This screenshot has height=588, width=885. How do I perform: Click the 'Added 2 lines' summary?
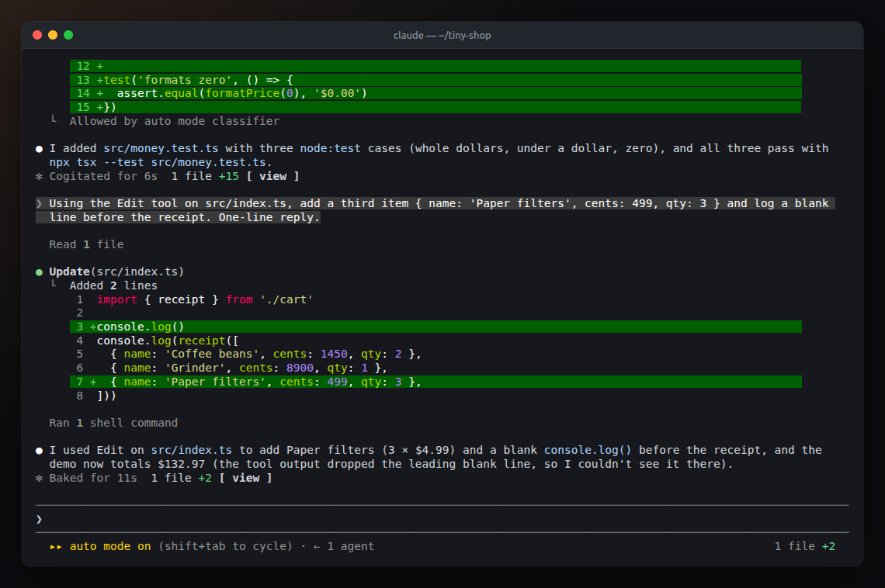coord(113,285)
